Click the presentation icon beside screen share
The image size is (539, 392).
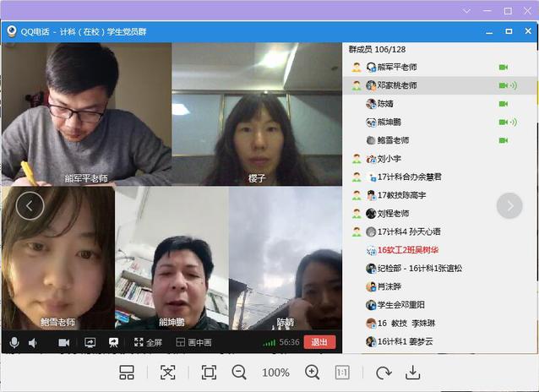point(112,342)
